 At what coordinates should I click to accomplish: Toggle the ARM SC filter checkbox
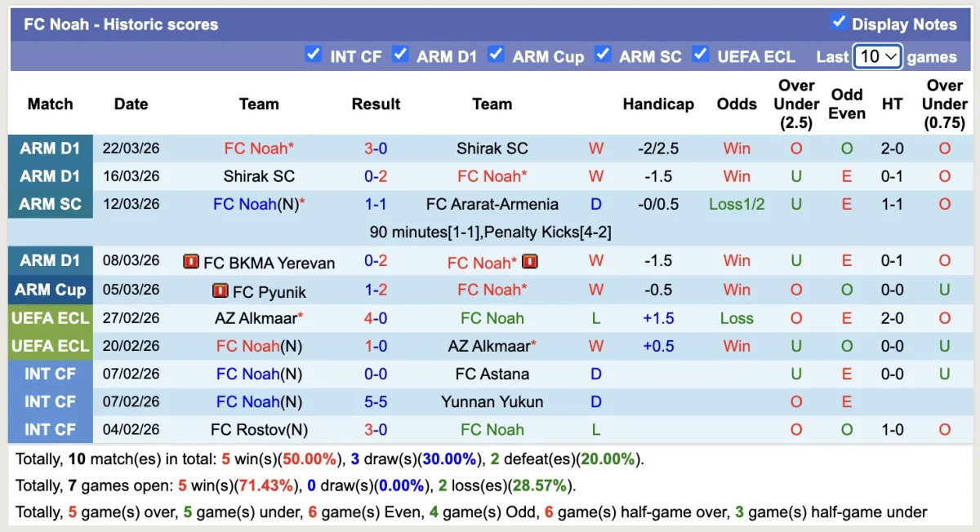(x=603, y=55)
